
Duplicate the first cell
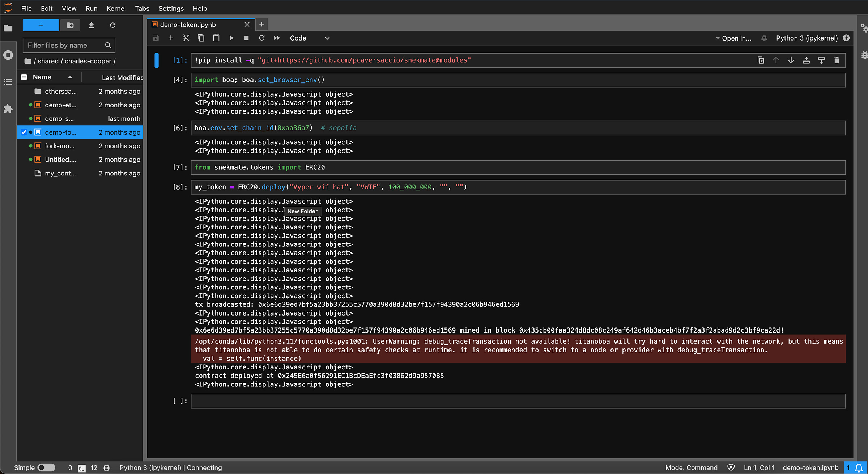(x=761, y=60)
